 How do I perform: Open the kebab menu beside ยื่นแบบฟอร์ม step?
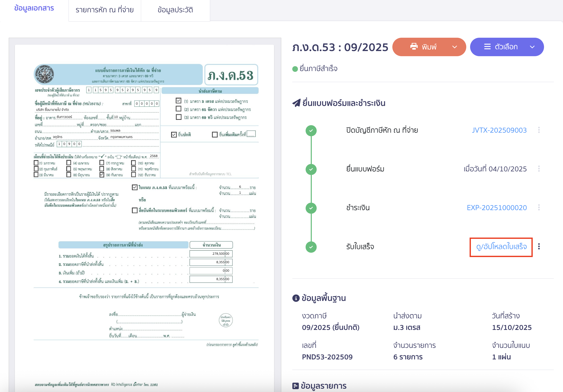coord(539,169)
